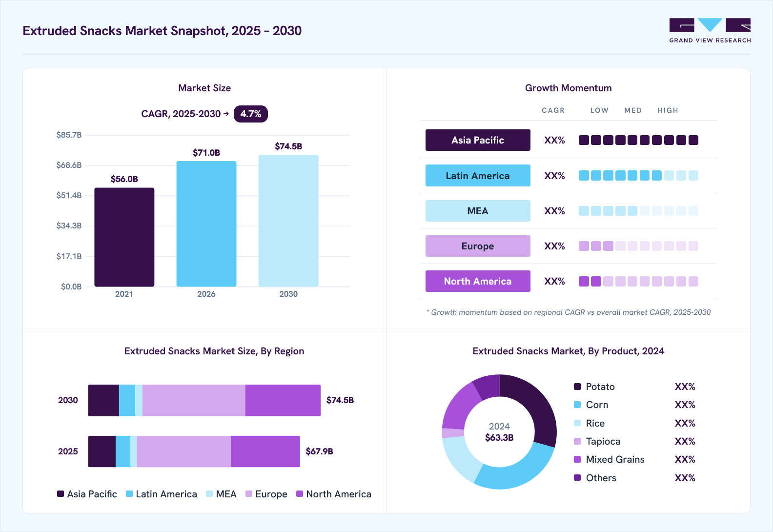Image resolution: width=773 pixels, height=532 pixels.
Task: Click Asia Pacific legend swatch in region chart
Action: click(61, 494)
